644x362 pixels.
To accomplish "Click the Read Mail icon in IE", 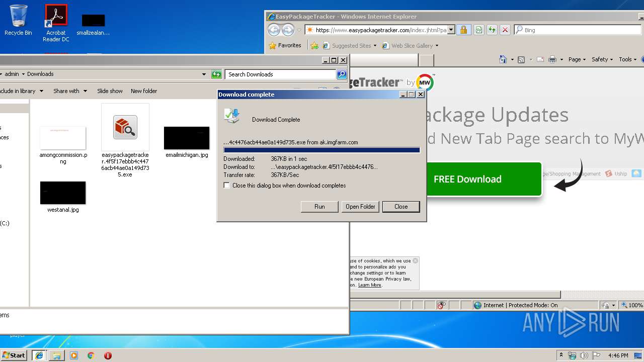I will tap(540, 59).
